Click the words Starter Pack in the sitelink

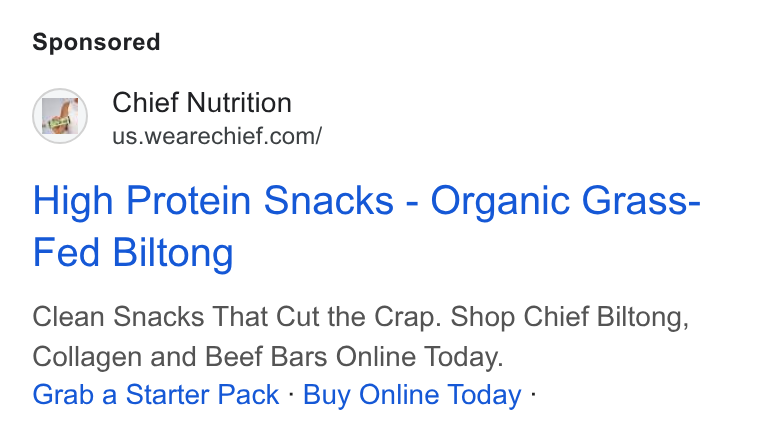click(202, 394)
